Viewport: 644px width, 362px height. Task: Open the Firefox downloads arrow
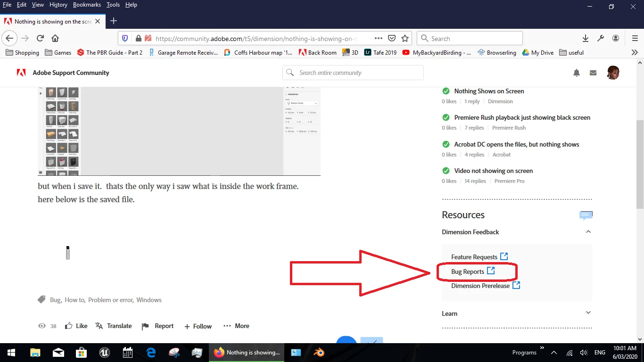pos(585,39)
